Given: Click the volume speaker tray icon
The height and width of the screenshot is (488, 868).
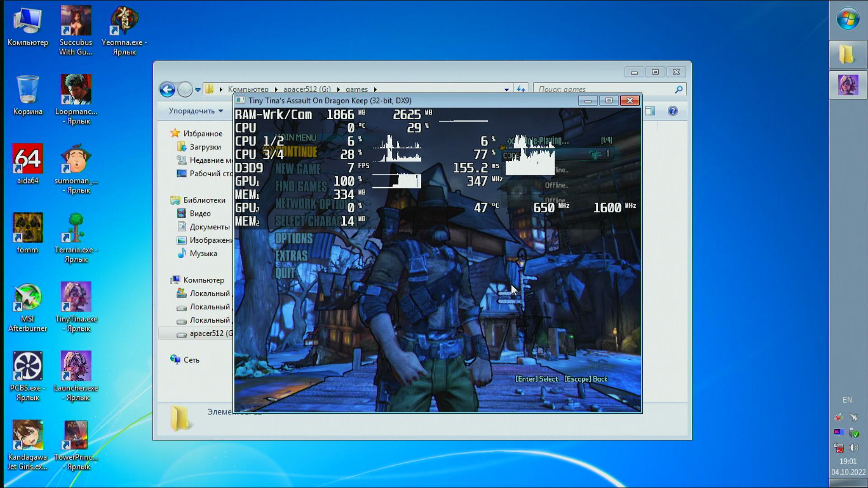Looking at the screenshot, I should click(854, 447).
